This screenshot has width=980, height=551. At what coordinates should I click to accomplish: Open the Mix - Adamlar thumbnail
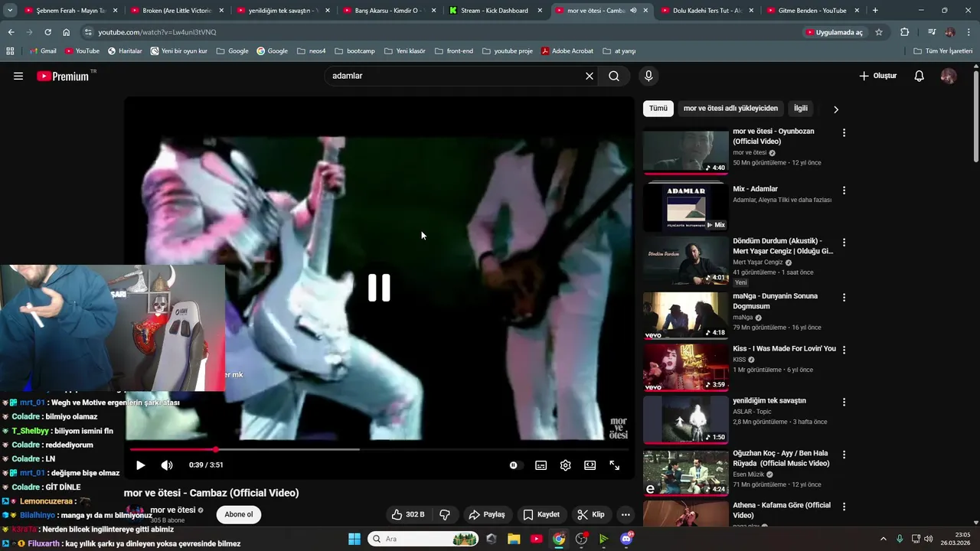[686, 206]
